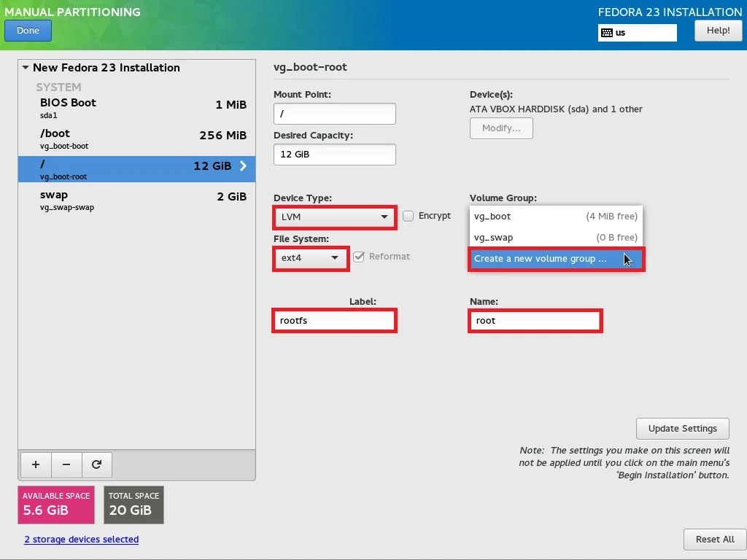This screenshot has height=560, width=747.
Task: Click the reload storage configuration icon
Action: click(x=97, y=464)
